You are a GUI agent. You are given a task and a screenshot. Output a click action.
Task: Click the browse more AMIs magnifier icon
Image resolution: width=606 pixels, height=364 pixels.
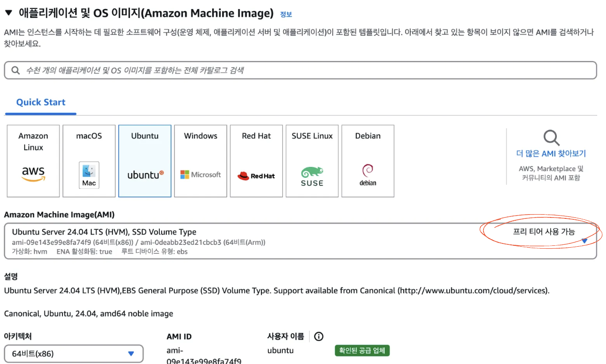tap(551, 138)
